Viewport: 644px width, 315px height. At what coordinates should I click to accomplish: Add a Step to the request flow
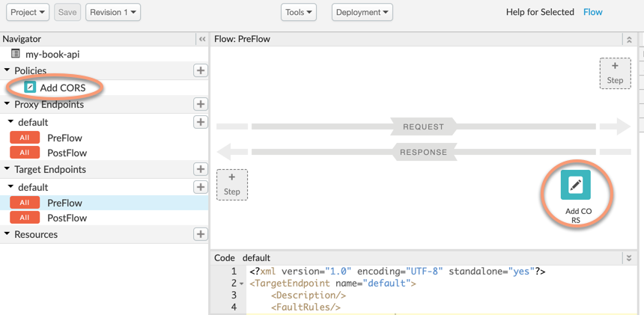click(x=615, y=73)
